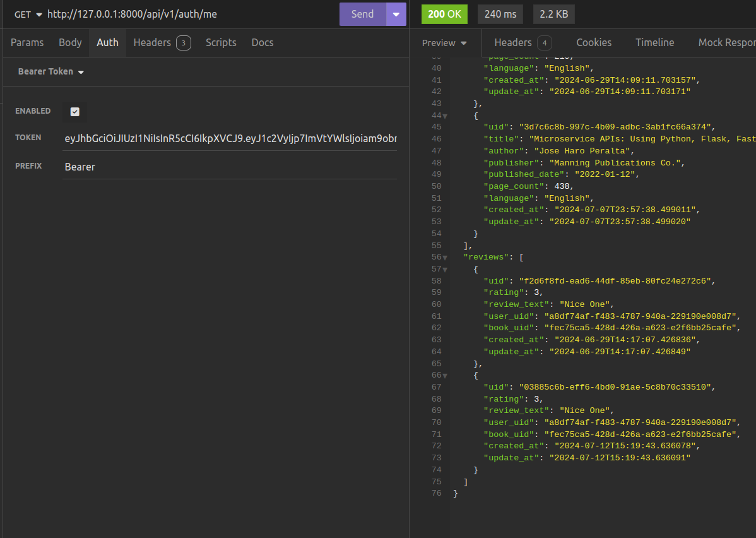Image resolution: width=756 pixels, height=538 pixels.
Task: Click the Token input field
Action: pyautogui.click(x=230, y=138)
